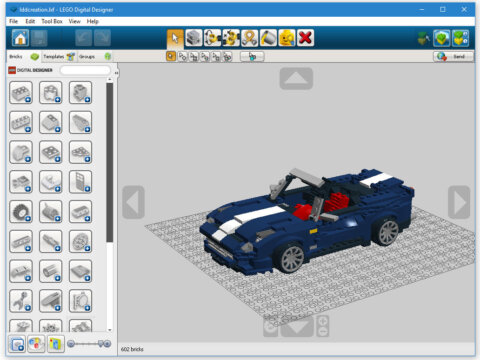Open the cylinder pipe bricks category
This screenshot has width=480, height=360.
coord(51,271)
